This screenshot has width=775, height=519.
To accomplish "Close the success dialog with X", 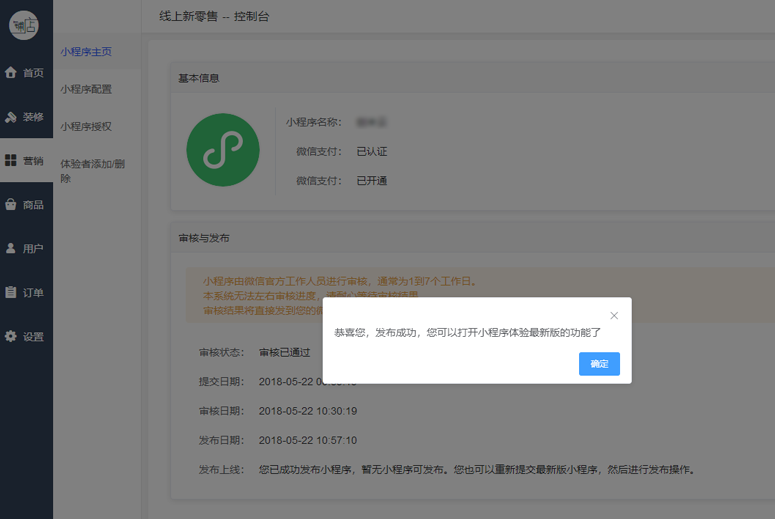I will (614, 315).
